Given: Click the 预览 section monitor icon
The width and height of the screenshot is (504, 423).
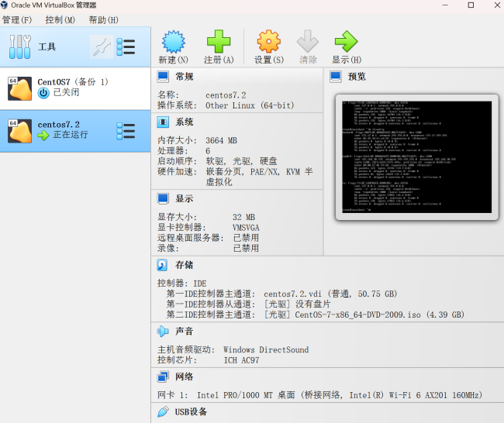Looking at the screenshot, I should pyautogui.click(x=336, y=77).
